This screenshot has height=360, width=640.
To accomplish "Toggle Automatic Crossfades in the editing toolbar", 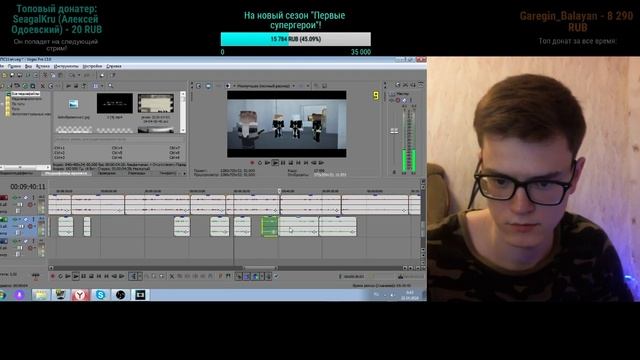I will [247, 276].
